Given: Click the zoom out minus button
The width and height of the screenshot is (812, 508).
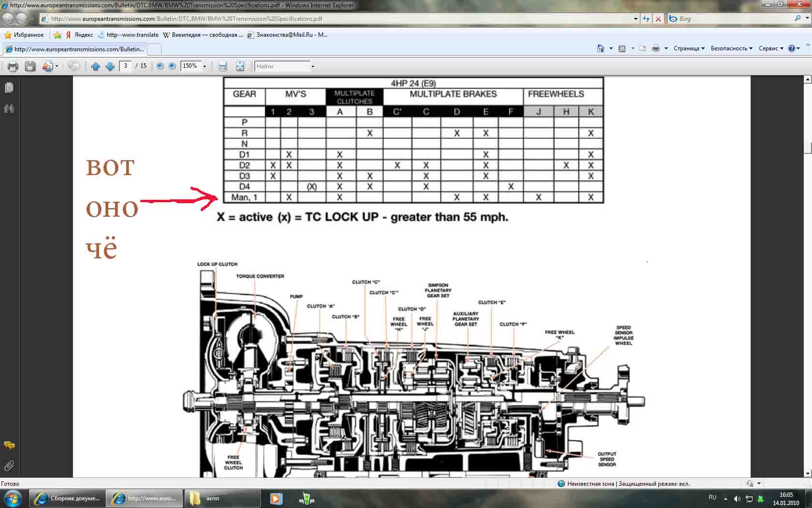Looking at the screenshot, I should 160,66.
